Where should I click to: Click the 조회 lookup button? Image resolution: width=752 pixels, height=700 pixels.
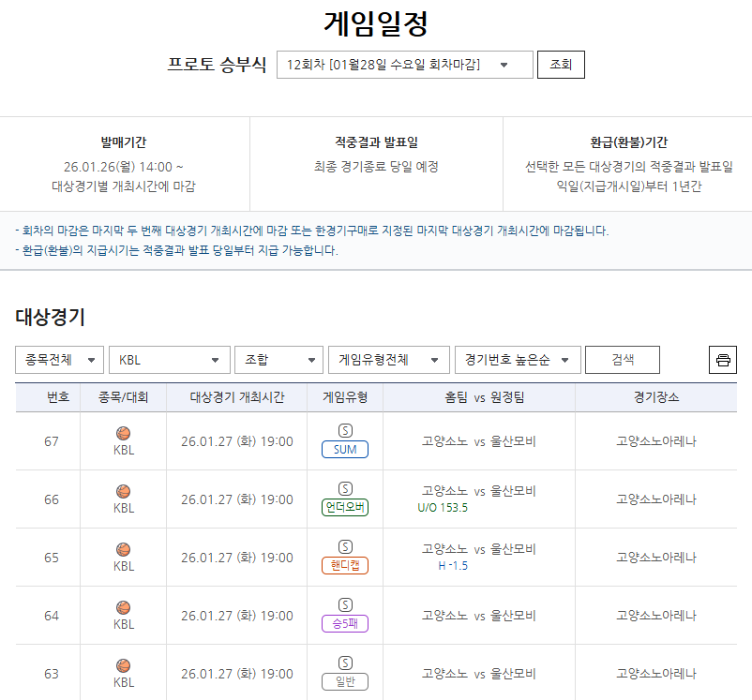pyautogui.click(x=561, y=66)
